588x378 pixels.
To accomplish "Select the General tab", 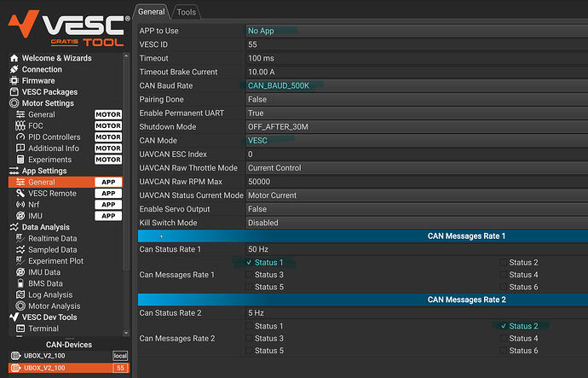I will 152,12.
